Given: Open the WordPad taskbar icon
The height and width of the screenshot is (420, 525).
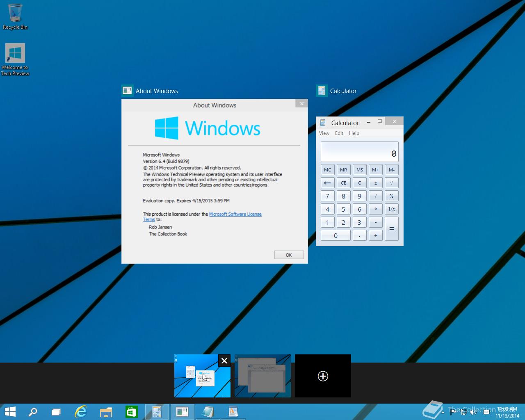Looking at the screenshot, I should click(x=233, y=412).
